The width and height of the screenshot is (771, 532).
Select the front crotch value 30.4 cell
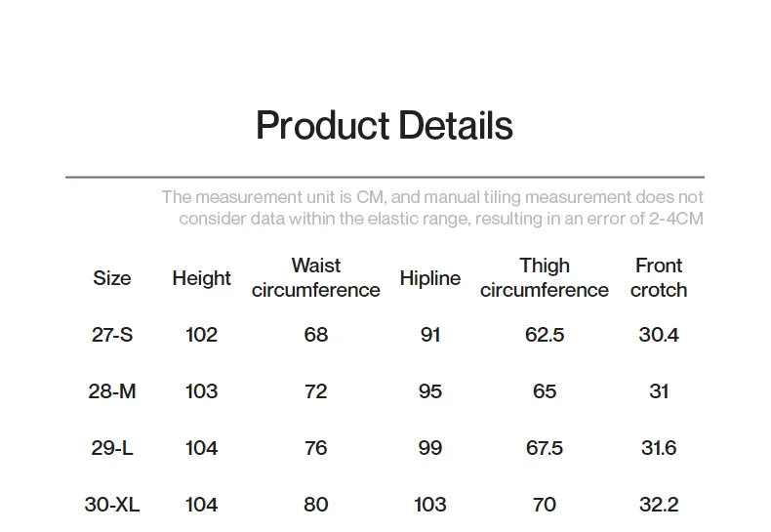point(659,335)
